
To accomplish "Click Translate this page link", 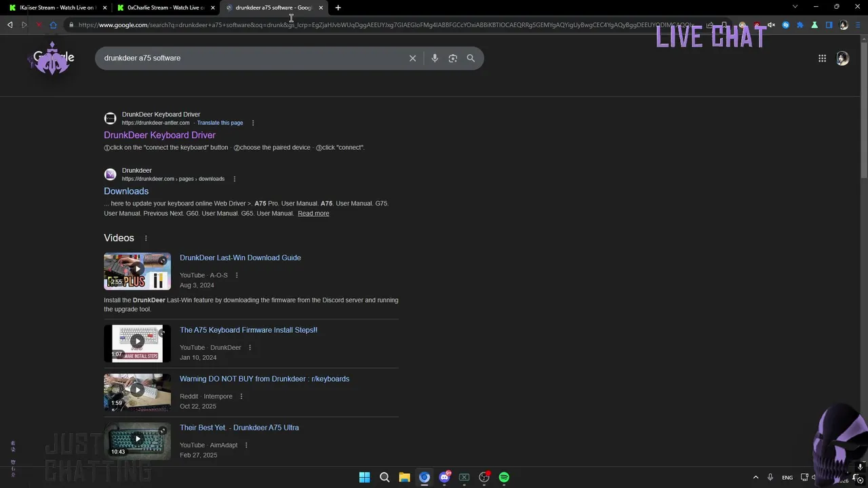I will click(x=220, y=123).
